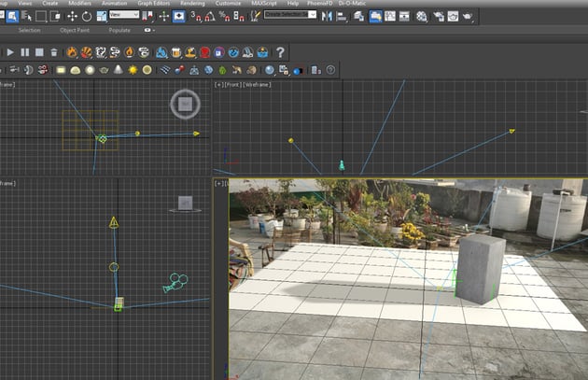Click the Align tool icon
The image size is (588, 380).
tap(342, 16)
